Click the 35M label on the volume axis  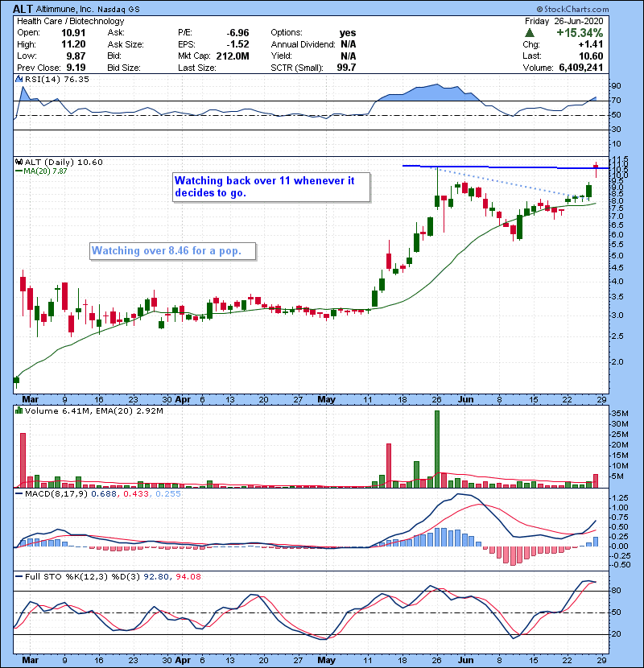pyautogui.click(x=620, y=414)
